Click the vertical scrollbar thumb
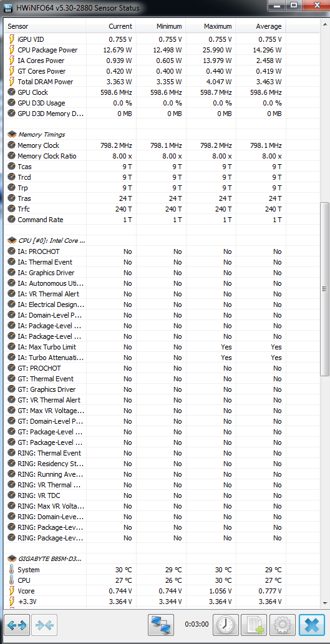Image resolution: width=330 pixels, height=644 pixels. tap(324, 288)
